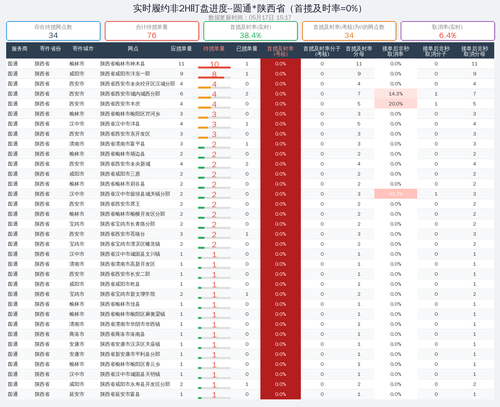Click the 存在待揽网点数 card showing 34
Screen dimensions: 500x407
[x=53, y=31]
